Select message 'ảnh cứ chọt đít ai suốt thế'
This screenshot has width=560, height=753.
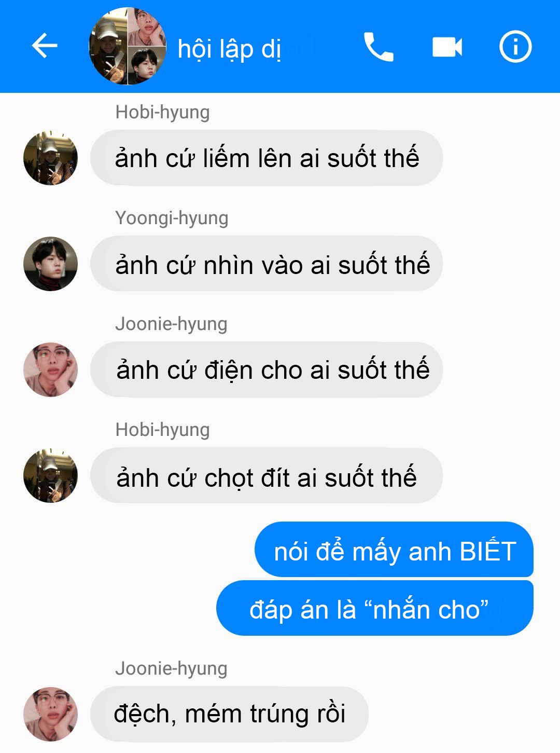pos(267,475)
